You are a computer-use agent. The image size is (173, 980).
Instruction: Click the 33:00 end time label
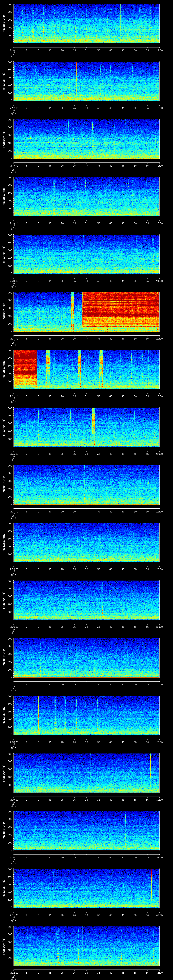point(159,972)
